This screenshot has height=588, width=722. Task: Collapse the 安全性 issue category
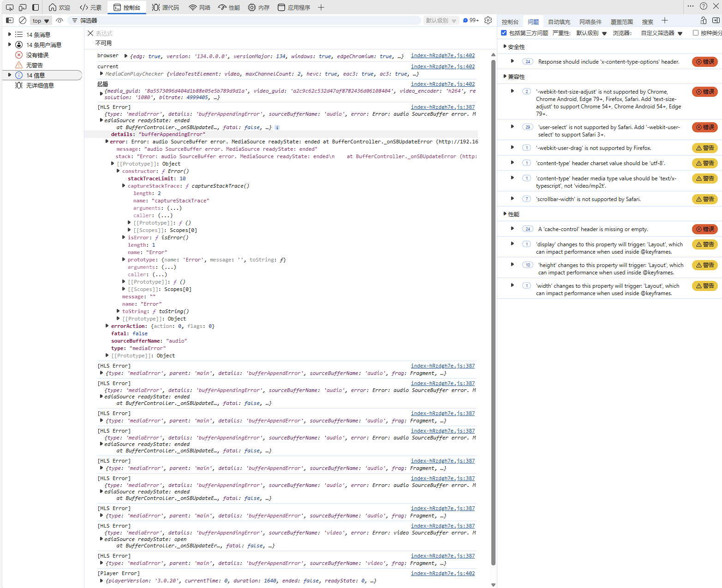[x=505, y=47]
